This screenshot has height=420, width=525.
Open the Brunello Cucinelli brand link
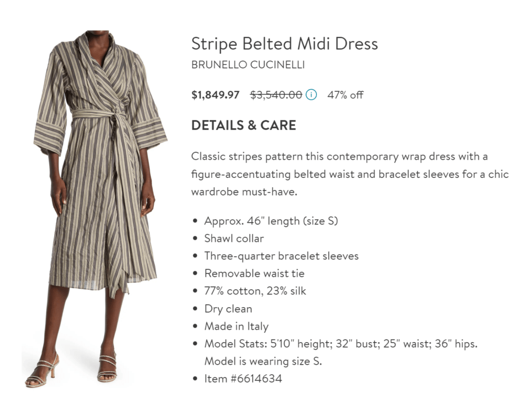(248, 65)
